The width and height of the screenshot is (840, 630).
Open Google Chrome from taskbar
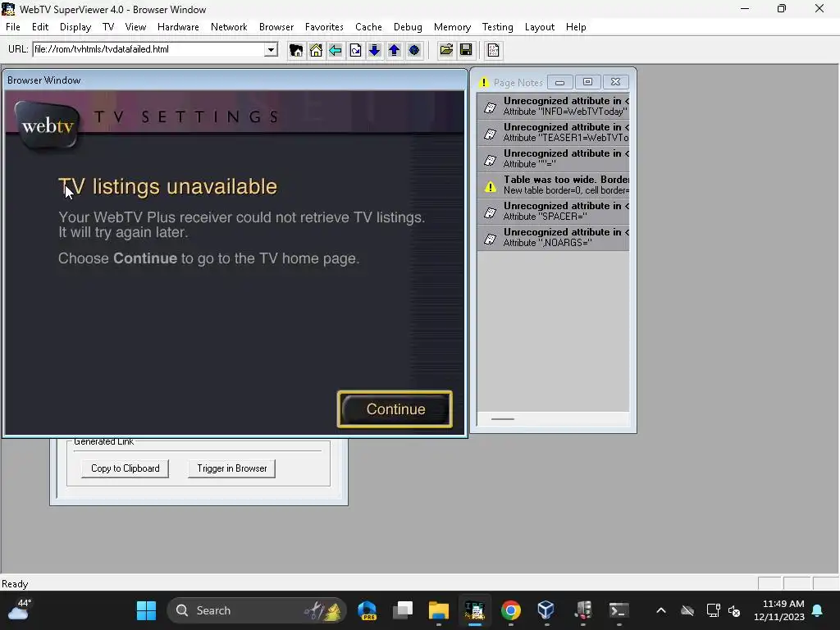510,610
